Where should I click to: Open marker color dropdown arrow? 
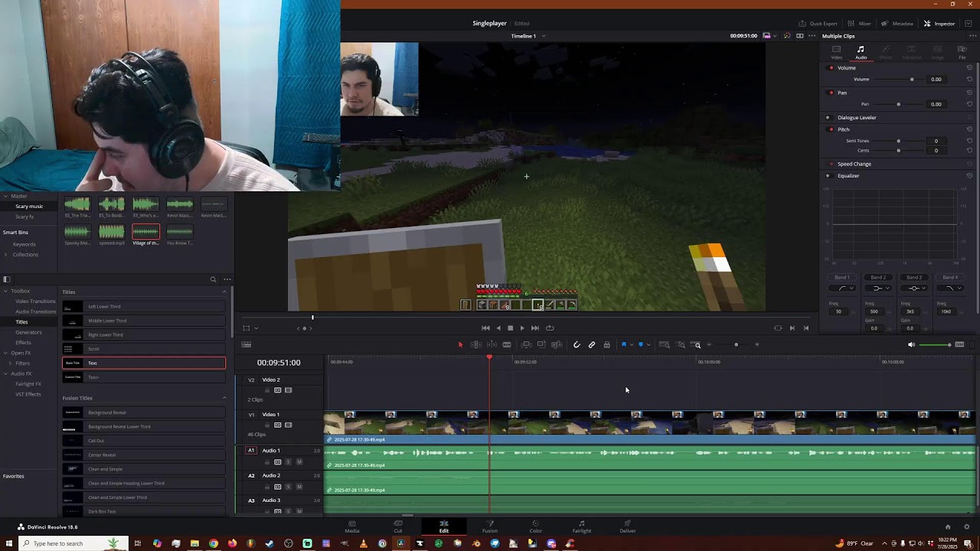(648, 345)
